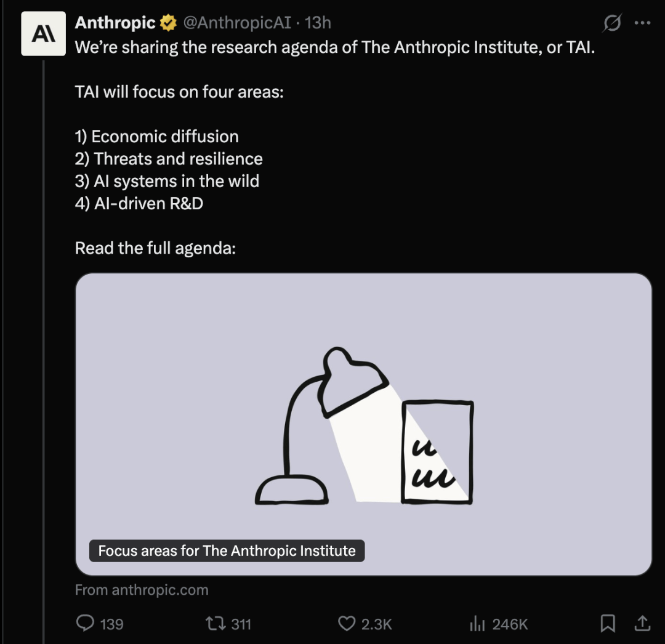Click 'Focus areas for The Anthropic Institute' caption
This screenshot has height=644, width=665.
click(x=227, y=551)
